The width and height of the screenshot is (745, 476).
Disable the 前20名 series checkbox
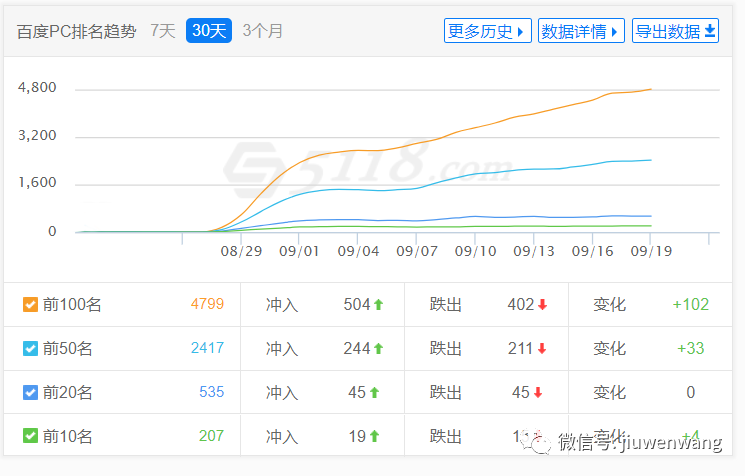(30, 393)
